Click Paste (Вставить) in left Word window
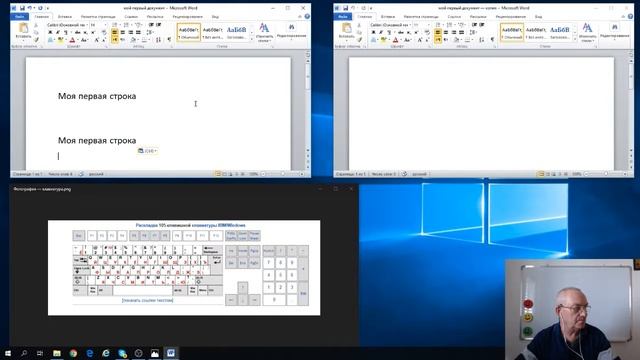The image size is (640, 360). pos(23,31)
